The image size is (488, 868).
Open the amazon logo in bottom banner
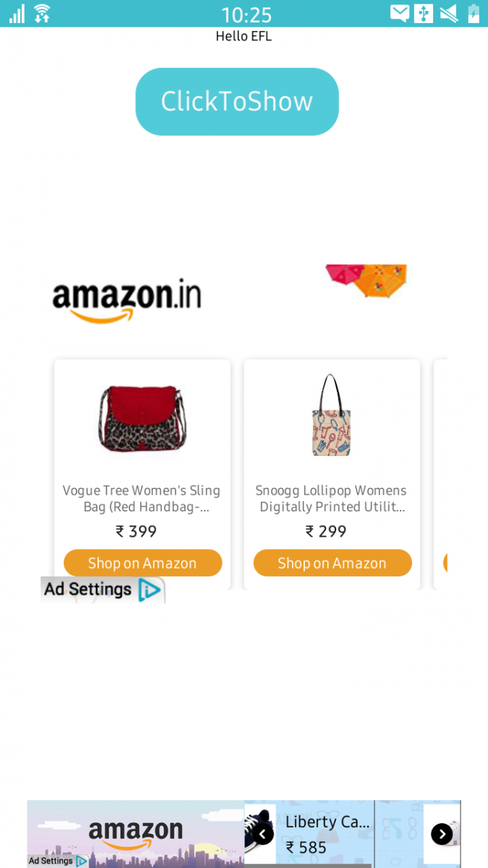tap(135, 835)
